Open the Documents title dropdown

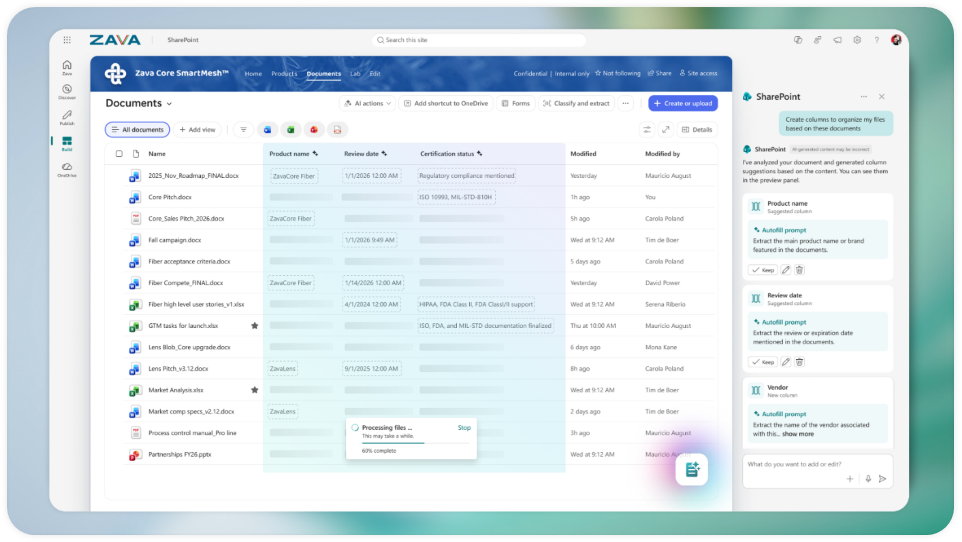coord(169,104)
